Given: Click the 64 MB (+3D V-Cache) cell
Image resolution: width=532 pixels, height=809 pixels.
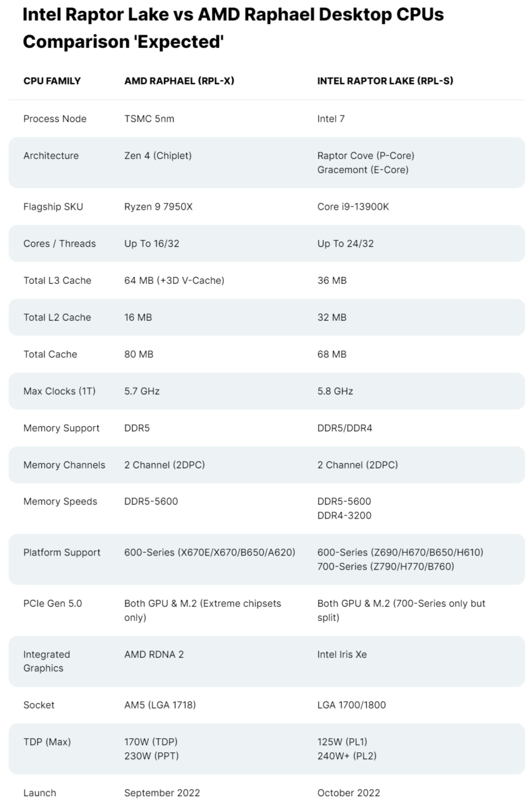Looking at the screenshot, I should click(174, 280).
